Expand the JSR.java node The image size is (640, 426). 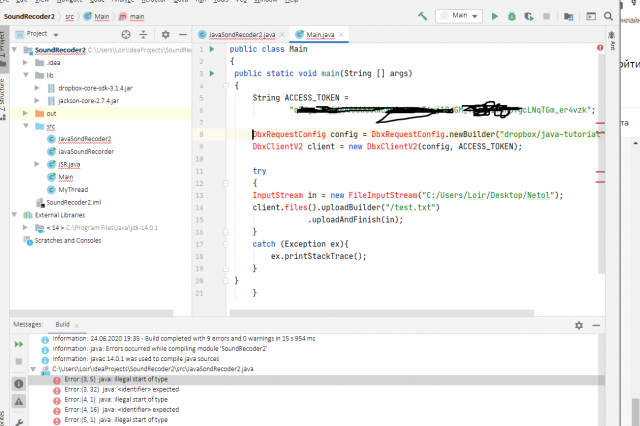pyautogui.click(x=37, y=164)
